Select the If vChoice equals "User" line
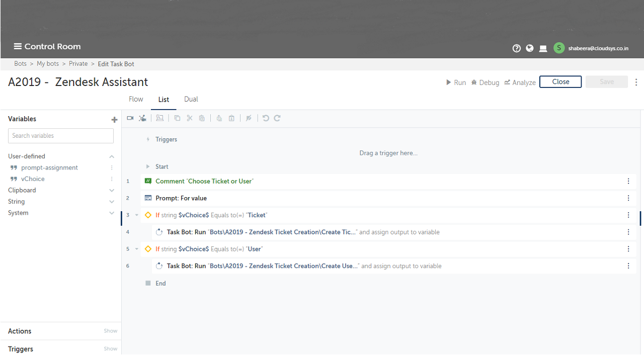 click(388, 249)
